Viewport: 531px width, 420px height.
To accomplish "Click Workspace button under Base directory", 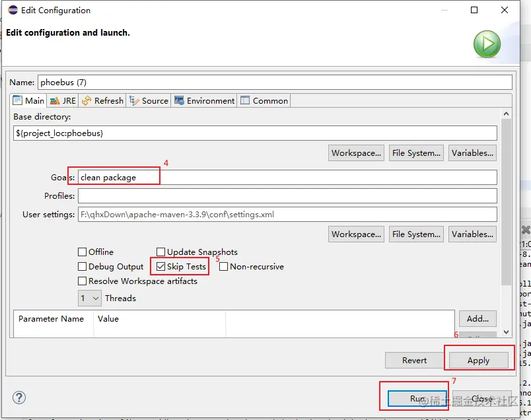I will tap(356, 153).
